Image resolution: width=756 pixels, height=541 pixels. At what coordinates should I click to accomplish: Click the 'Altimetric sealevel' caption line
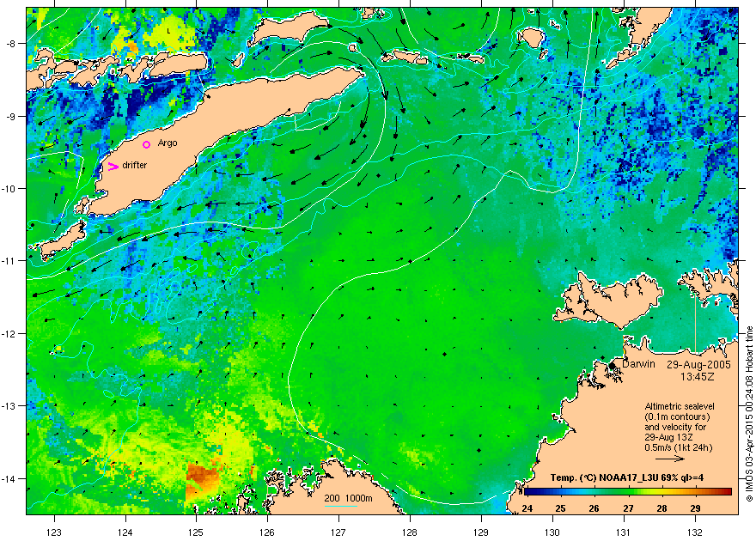680,406
